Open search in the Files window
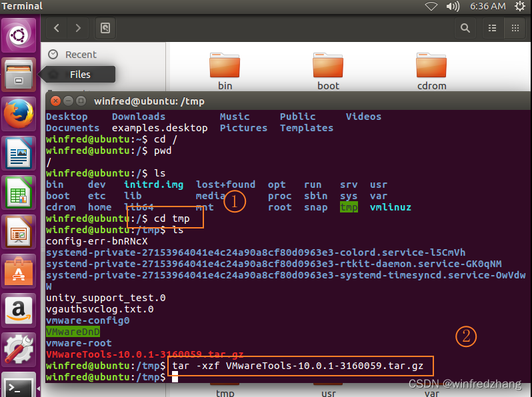The width and height of the screenshot is (532, 397). (x=465, y=28)
